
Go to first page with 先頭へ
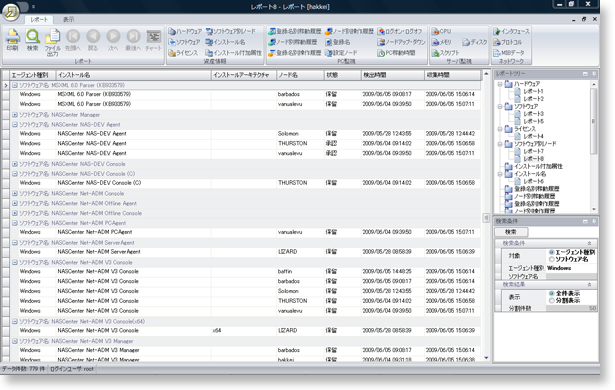[x=73, y=40]
